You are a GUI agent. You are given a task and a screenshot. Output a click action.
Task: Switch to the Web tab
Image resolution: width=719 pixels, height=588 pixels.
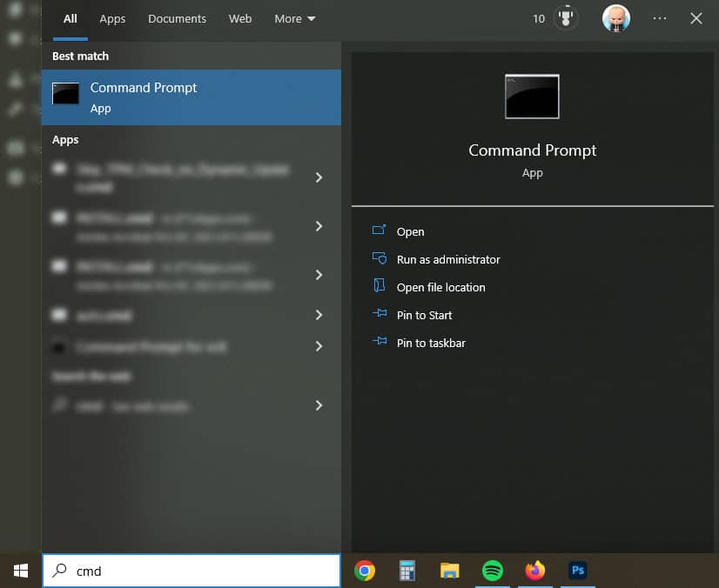[240, 17]
